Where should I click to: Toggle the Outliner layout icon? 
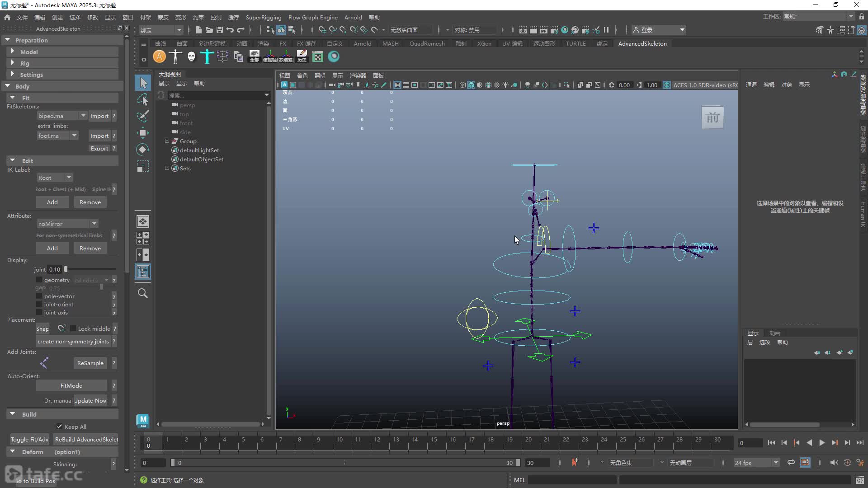tap(143, 272)
